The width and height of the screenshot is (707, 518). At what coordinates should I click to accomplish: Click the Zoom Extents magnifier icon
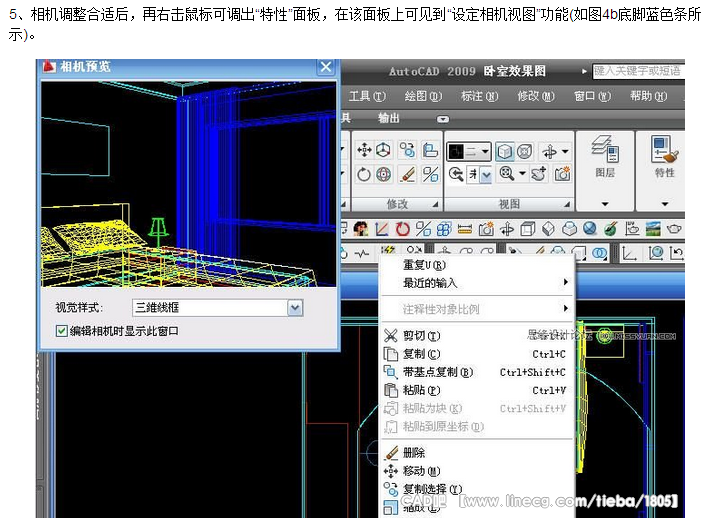click(x=507, y=174)
